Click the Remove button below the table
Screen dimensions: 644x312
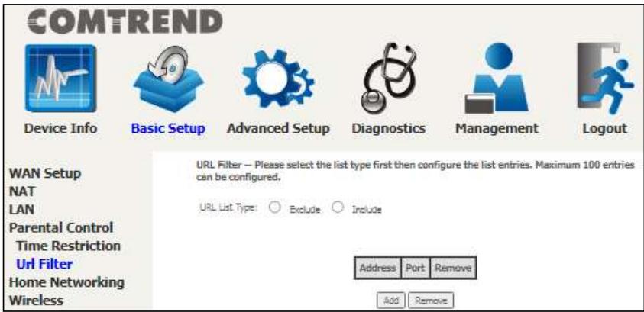[431, 301]
